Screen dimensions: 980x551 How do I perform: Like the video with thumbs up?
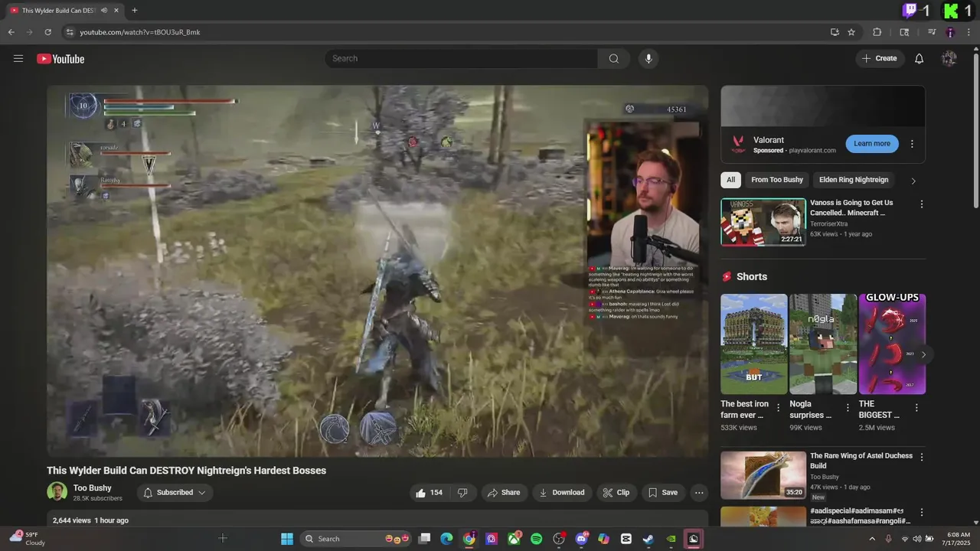[429, 493]
